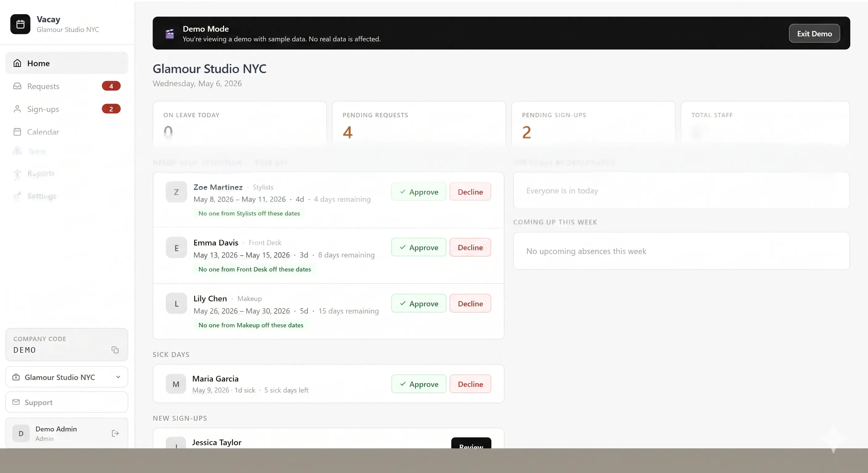Click the Lily Chen name
The height and width of the screenshot is (473, 868).
[x=210, y=299]
